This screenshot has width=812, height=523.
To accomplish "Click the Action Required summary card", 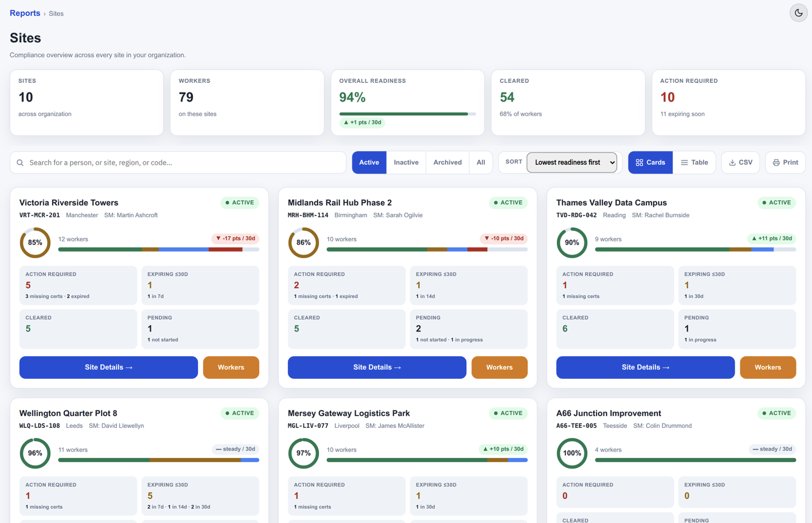I will (729, 103).
